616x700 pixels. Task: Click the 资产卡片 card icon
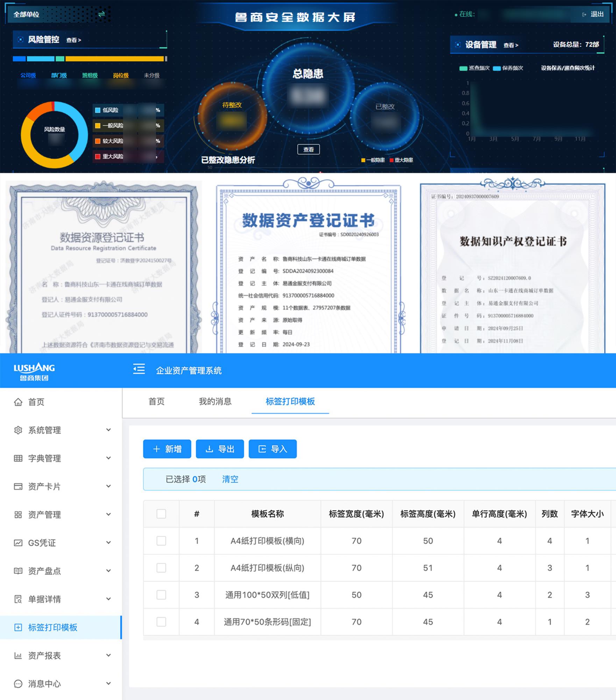coord(18,486)
